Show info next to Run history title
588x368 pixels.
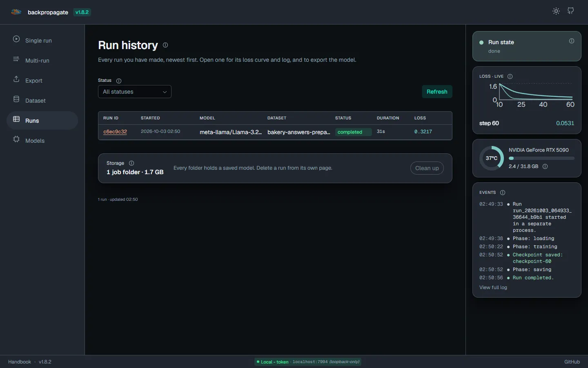coord(165,45)
